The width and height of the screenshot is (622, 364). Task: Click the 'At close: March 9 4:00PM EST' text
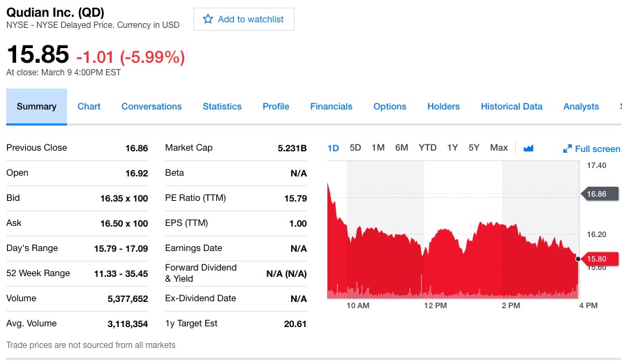pyautogui.click(x=64, y=73)
